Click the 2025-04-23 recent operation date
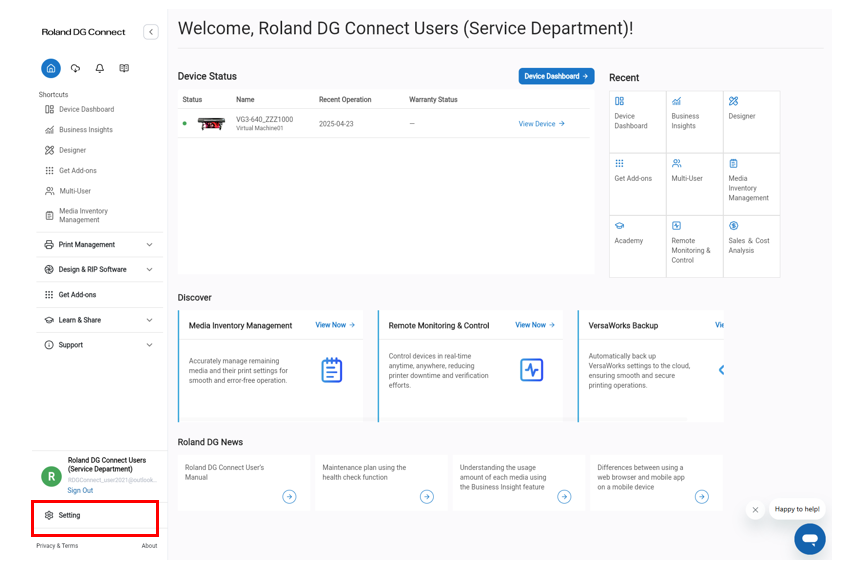 (x=336, y=124)
